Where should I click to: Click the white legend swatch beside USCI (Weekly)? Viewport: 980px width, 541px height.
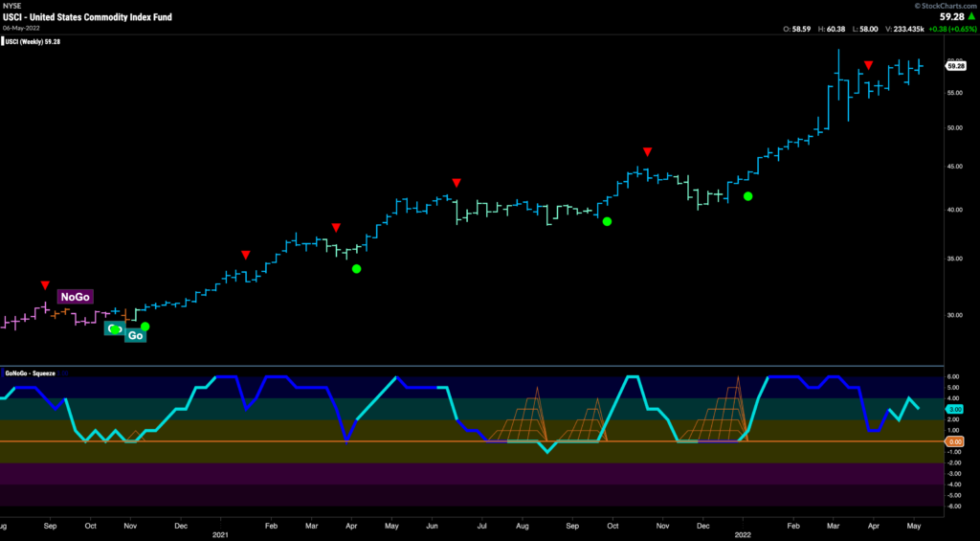coord(3,42)
